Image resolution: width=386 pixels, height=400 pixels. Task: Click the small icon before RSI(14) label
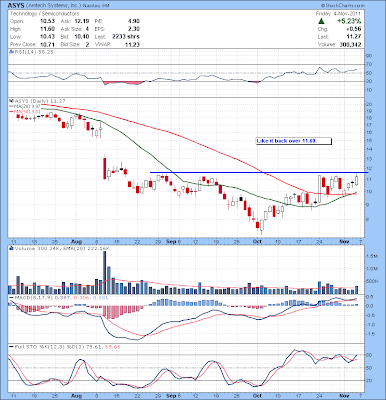tap(11, 52)
